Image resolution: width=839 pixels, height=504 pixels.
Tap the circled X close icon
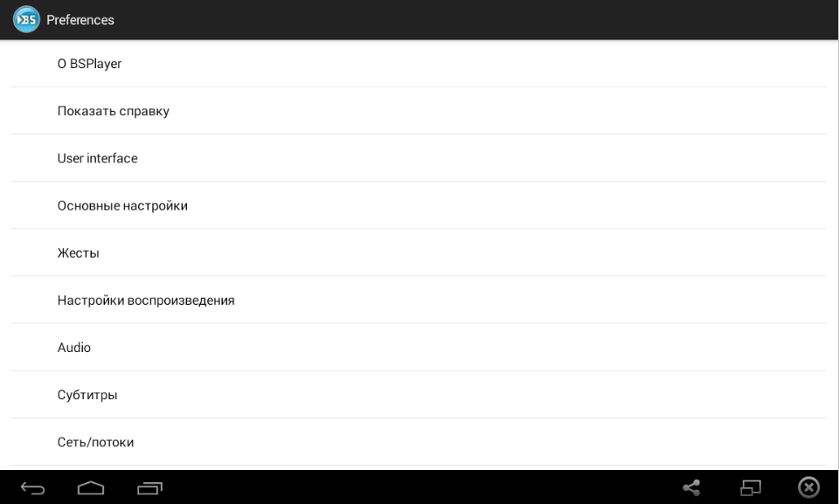click(x=809, y=487)
